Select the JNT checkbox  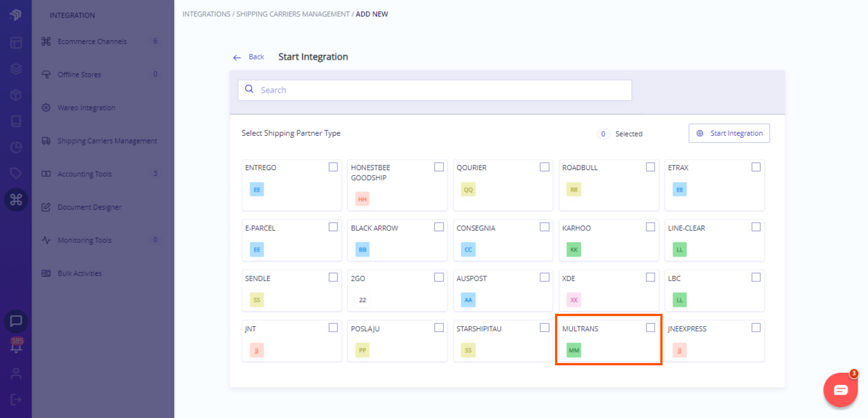[x=333, y=328]
